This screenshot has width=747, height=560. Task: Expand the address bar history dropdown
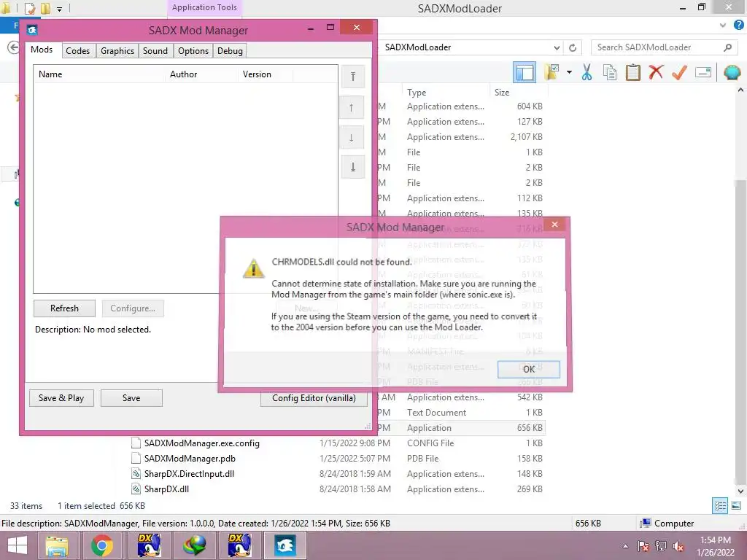tap(557, 47)
